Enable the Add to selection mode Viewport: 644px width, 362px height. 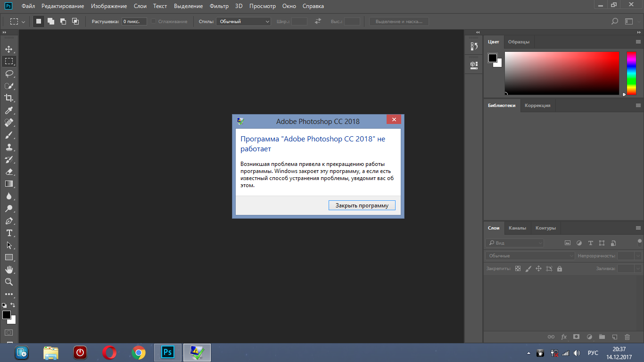coord(51,22)
